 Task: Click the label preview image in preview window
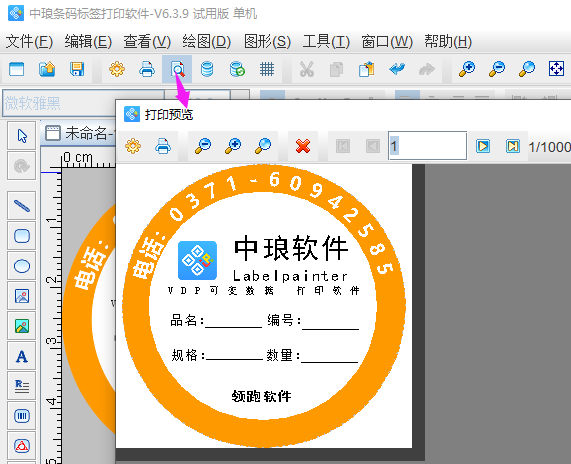click(264, 306)
